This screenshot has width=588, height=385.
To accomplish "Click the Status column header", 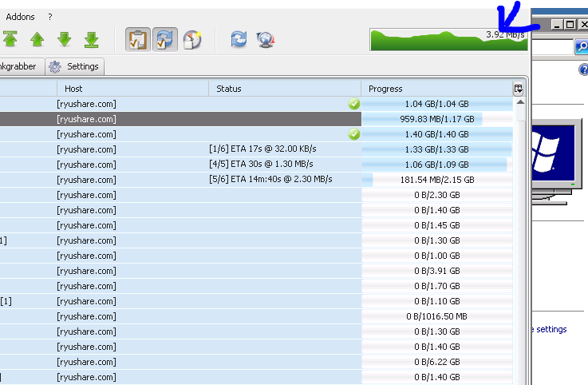I will 285,89.
